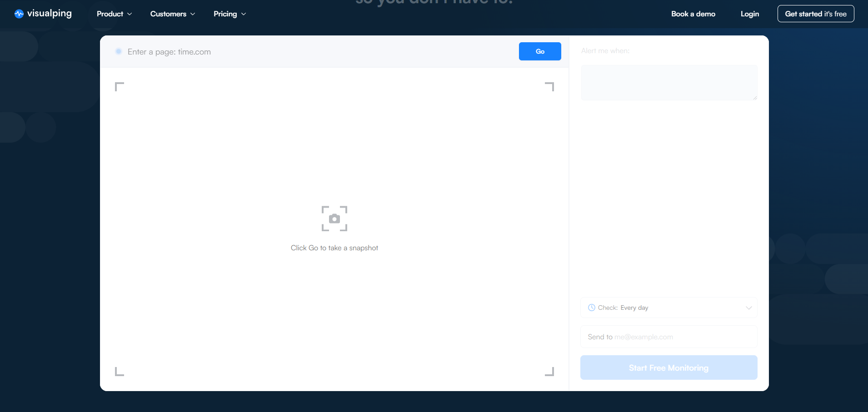Open the Pricing navigation menu

pos(229,14)
